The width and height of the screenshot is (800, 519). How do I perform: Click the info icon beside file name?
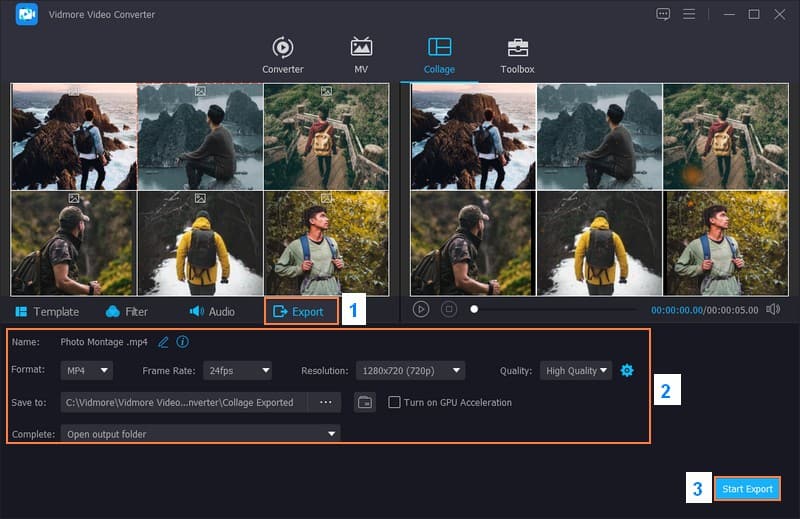pos(182,342)
